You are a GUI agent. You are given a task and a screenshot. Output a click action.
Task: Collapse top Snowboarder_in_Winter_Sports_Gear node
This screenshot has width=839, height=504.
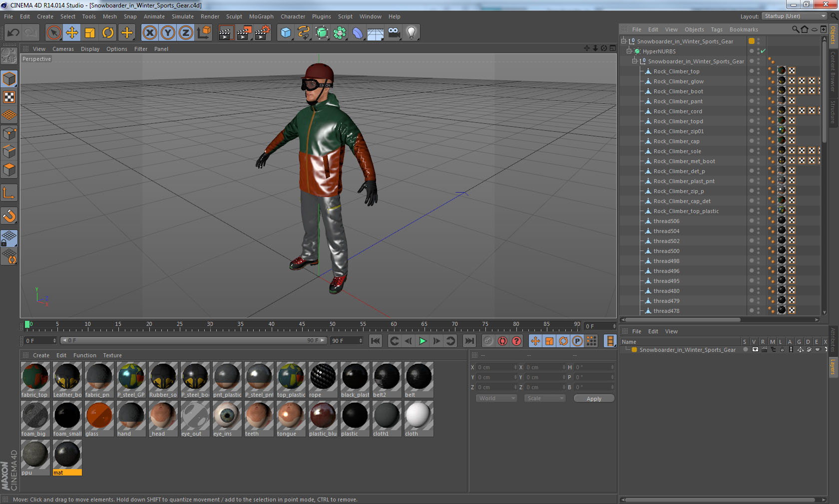coord(624,41)
